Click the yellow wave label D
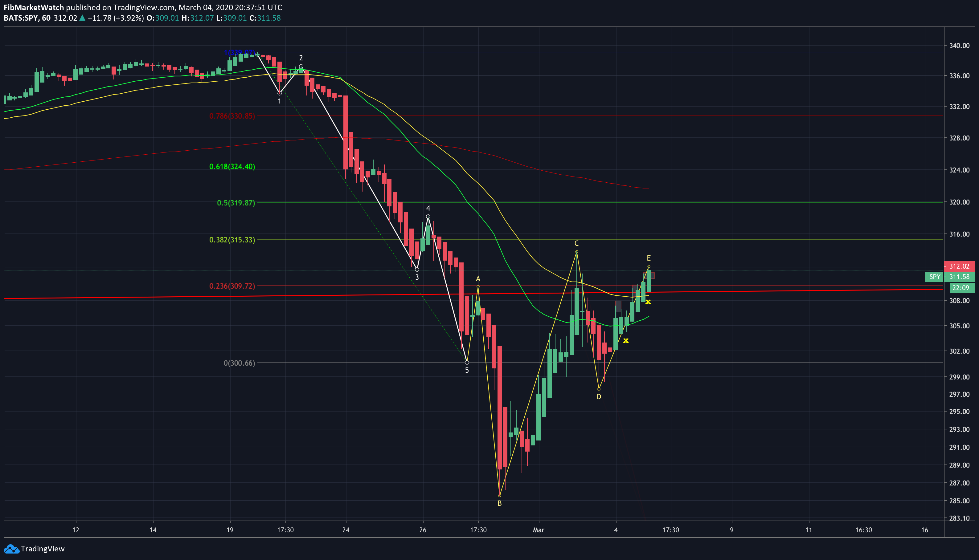This screenshot has height=560, width=979. coord(599,397)
